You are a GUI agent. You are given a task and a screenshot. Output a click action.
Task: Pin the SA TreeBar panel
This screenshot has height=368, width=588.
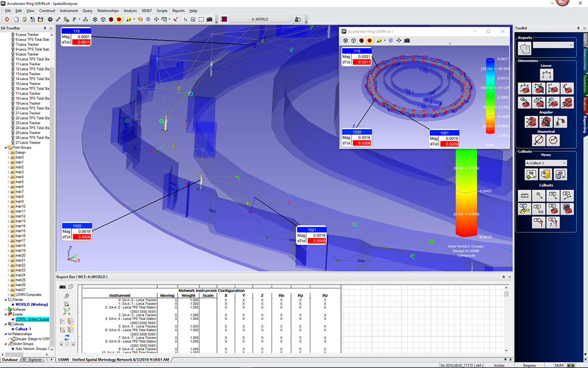(45, 28)
